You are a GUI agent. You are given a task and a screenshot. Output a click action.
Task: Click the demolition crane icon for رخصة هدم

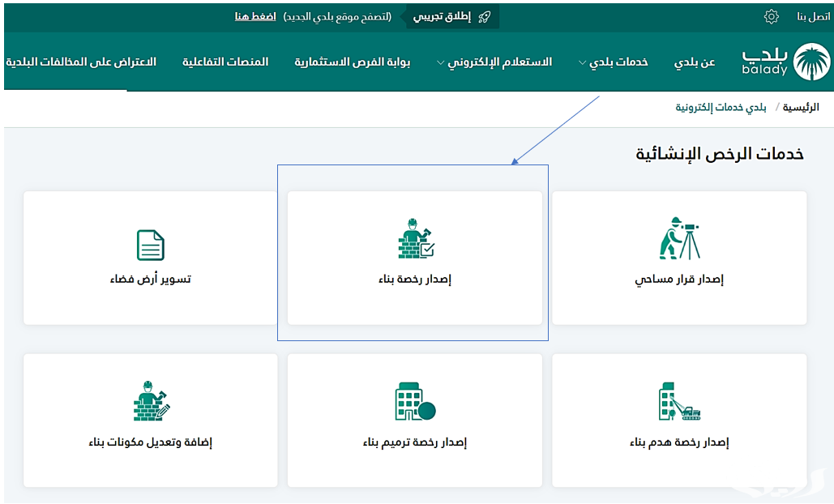point(679,401)
